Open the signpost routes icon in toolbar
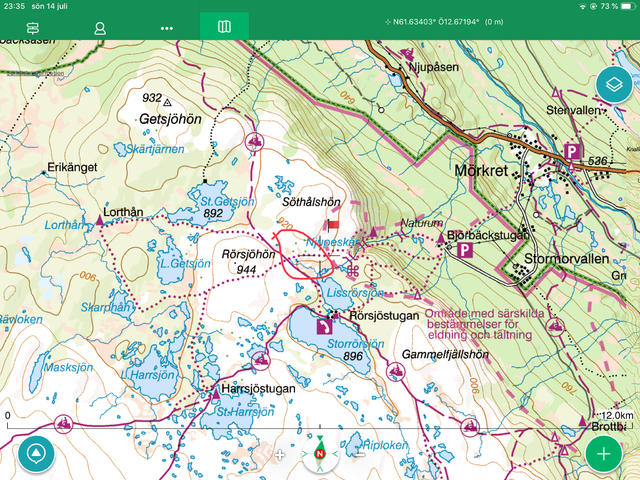The width and height of the screenshot is (640, 480). (34, 27)
